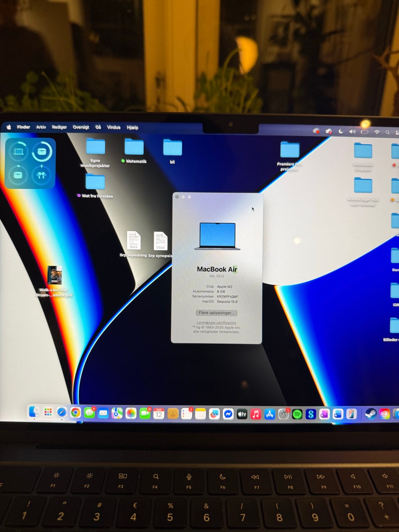This screenshot has width=399, height=532.
Task: Select the Walk-Like-Ray-Brown PDF file
Action: click(54, 281)
